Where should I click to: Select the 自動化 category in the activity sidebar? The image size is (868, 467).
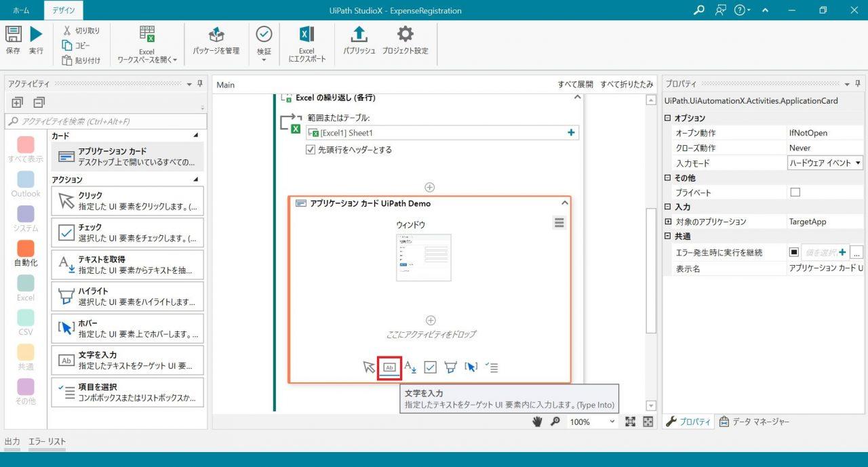26,253
